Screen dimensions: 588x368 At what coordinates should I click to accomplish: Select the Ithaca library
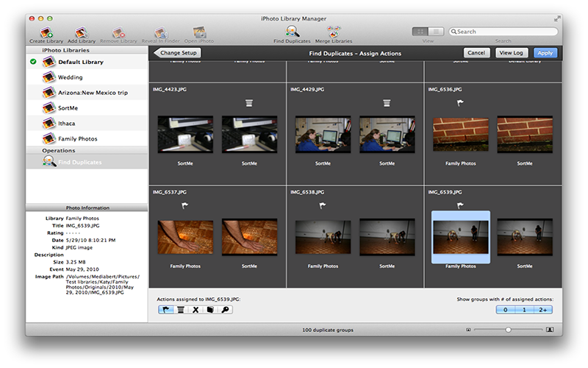[x=87, y=123]
